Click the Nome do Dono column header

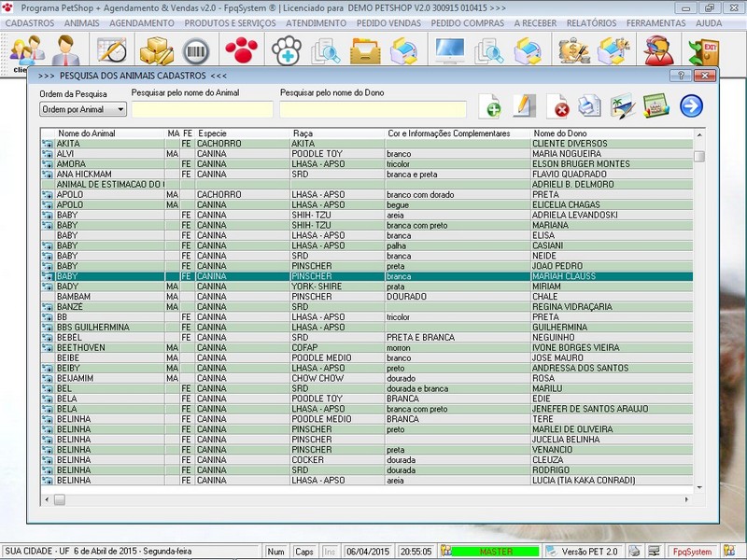[x=559, y=133]
